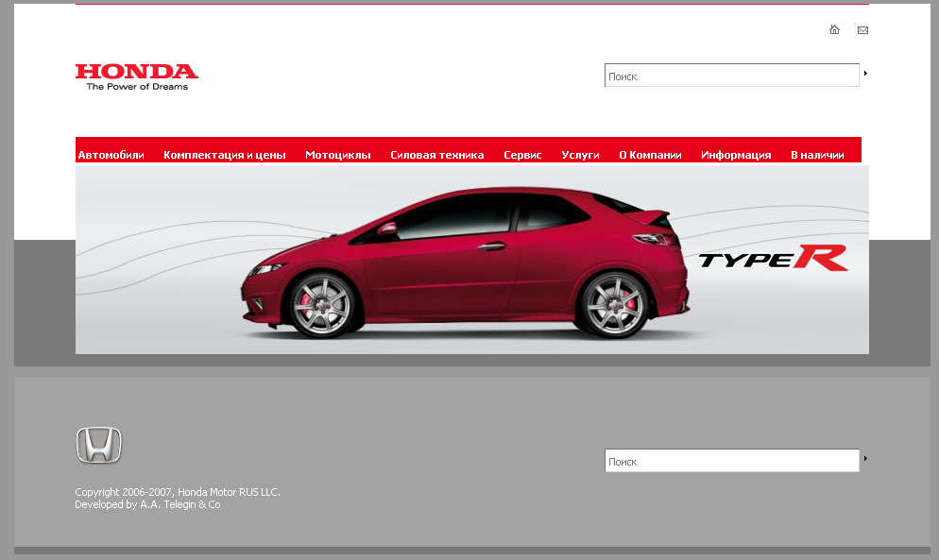The image size is (939, 560).
Task: Click the TYPE R logo on the banner
Action: 775,259
